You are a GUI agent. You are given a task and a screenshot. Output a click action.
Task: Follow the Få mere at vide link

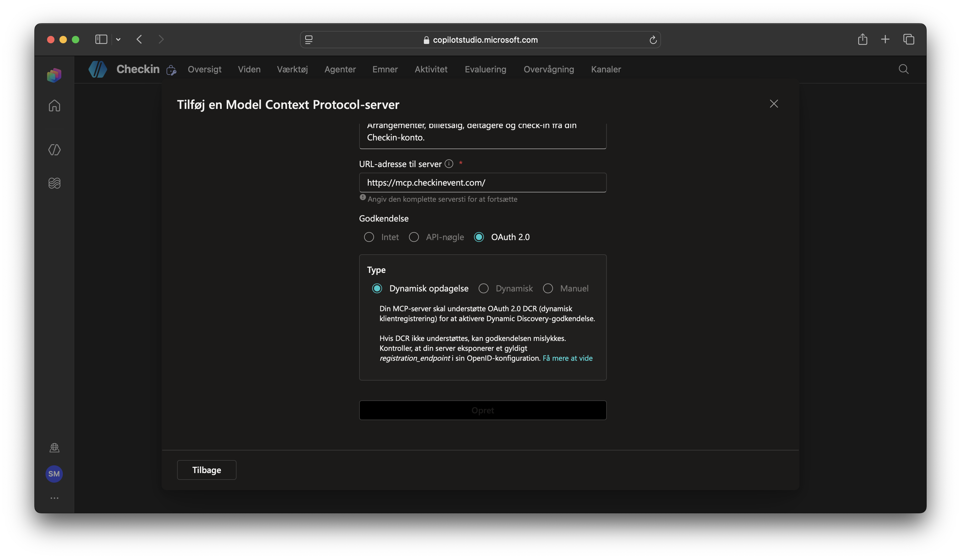tap(567, 358)
